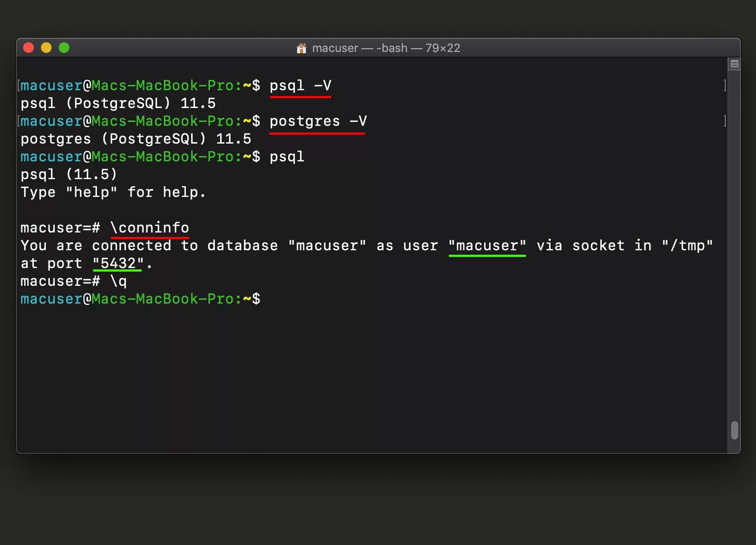Click the database name "macuser" after "database"

tap(327, 245)
